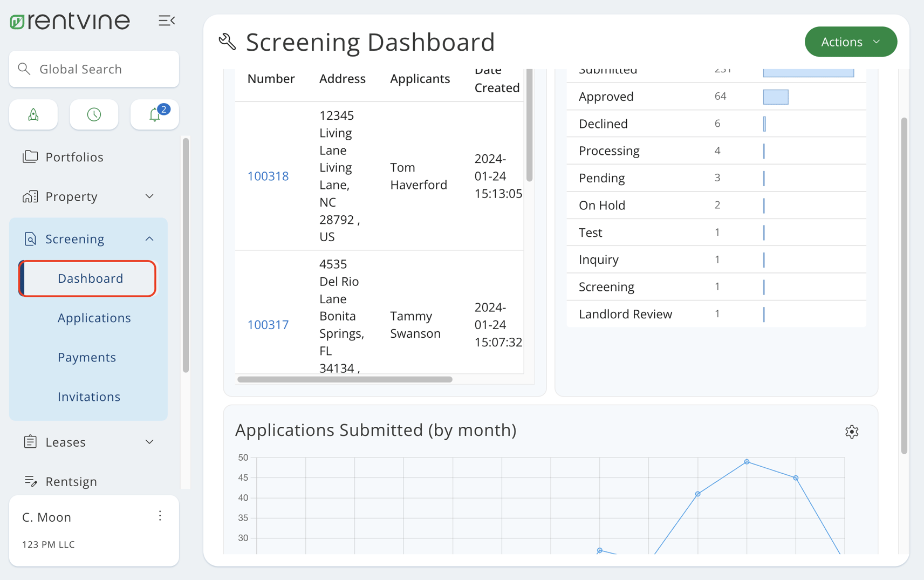Click the Portfolios folder icon

coord(30,156)
